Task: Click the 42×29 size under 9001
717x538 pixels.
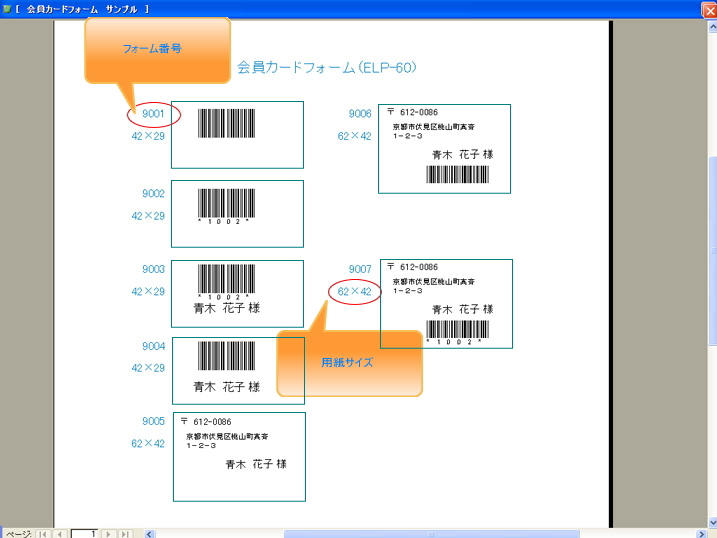Action: point(148,136)
